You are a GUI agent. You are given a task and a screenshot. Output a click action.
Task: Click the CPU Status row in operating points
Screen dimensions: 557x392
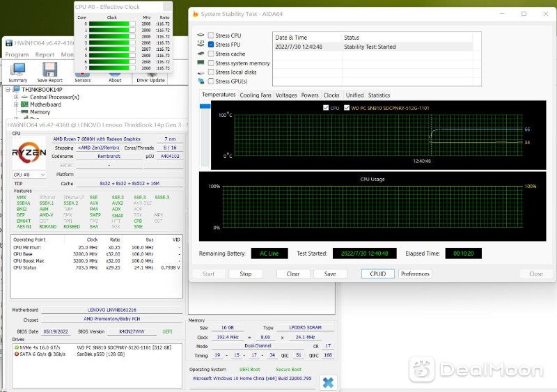pos(97,267)
